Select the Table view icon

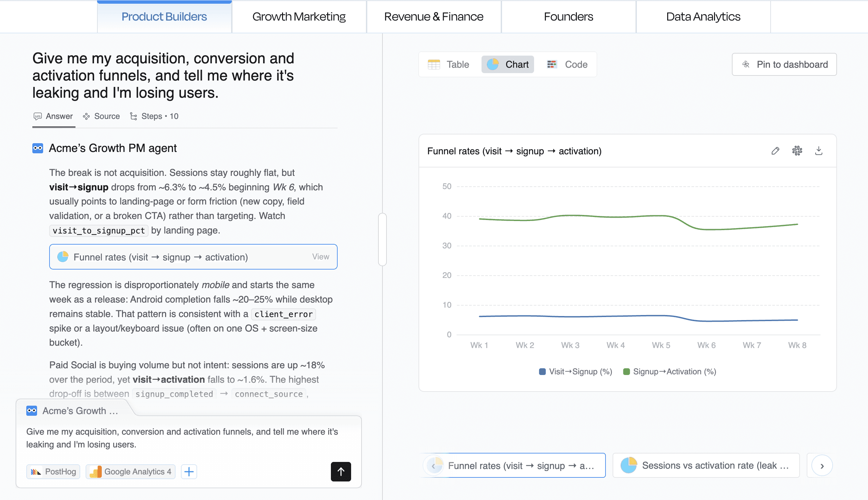pos(434,64)
